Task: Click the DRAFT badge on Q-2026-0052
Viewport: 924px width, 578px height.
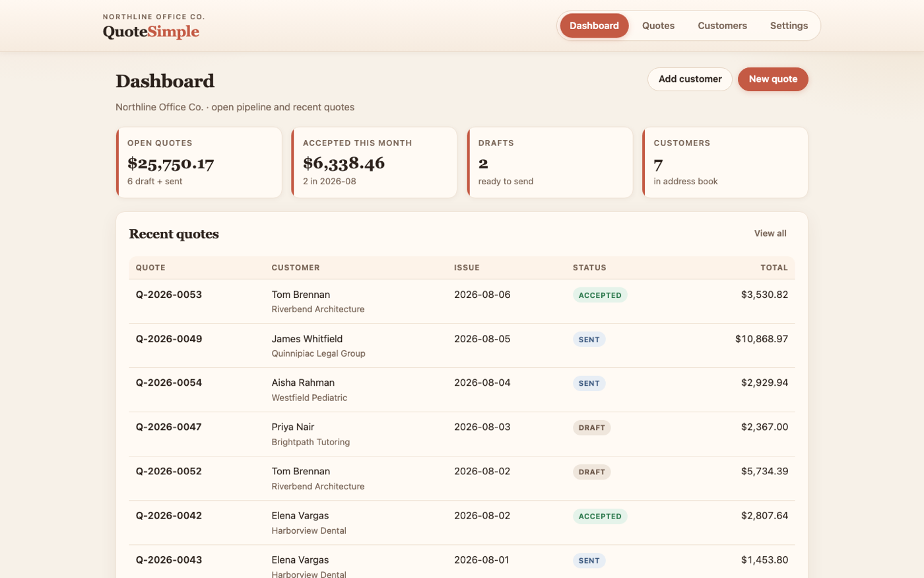Action: point(592,472)
